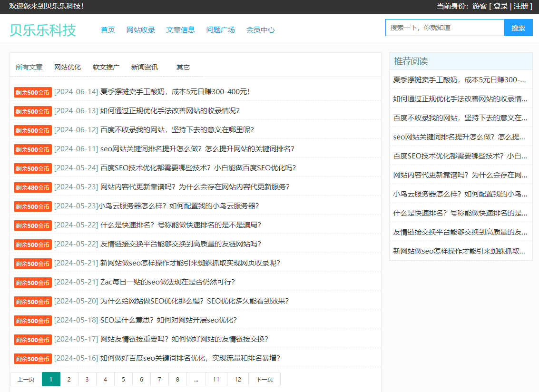Open the 首页 navigation item
The image size is (539, 392).
(x=108, y=30)
